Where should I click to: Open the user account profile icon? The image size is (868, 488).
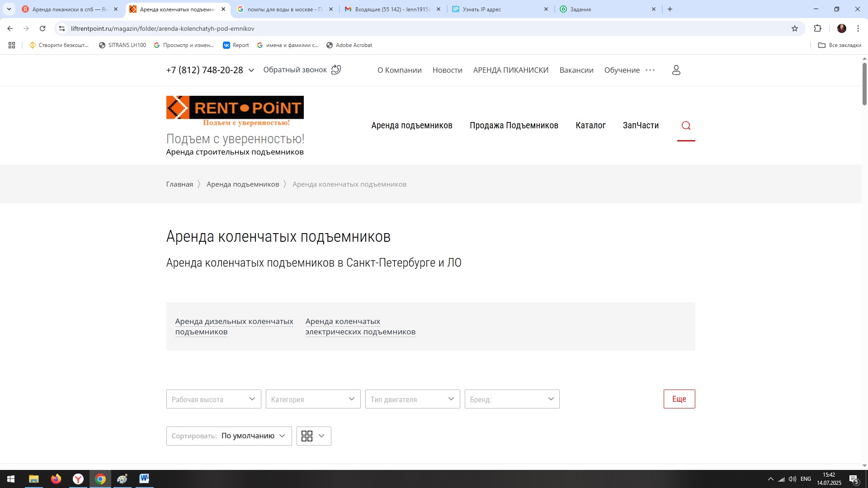tap(676, 70)
